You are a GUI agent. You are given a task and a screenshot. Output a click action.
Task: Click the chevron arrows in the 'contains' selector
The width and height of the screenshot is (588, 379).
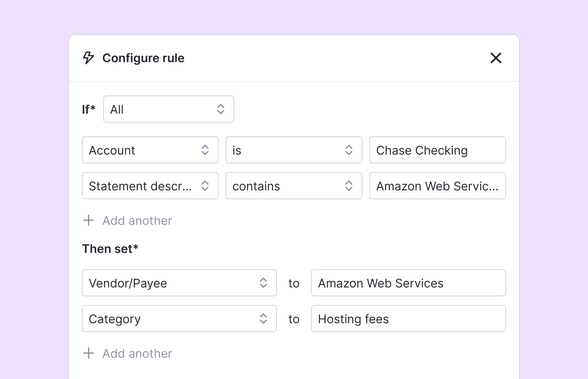[x=349, y=186]
